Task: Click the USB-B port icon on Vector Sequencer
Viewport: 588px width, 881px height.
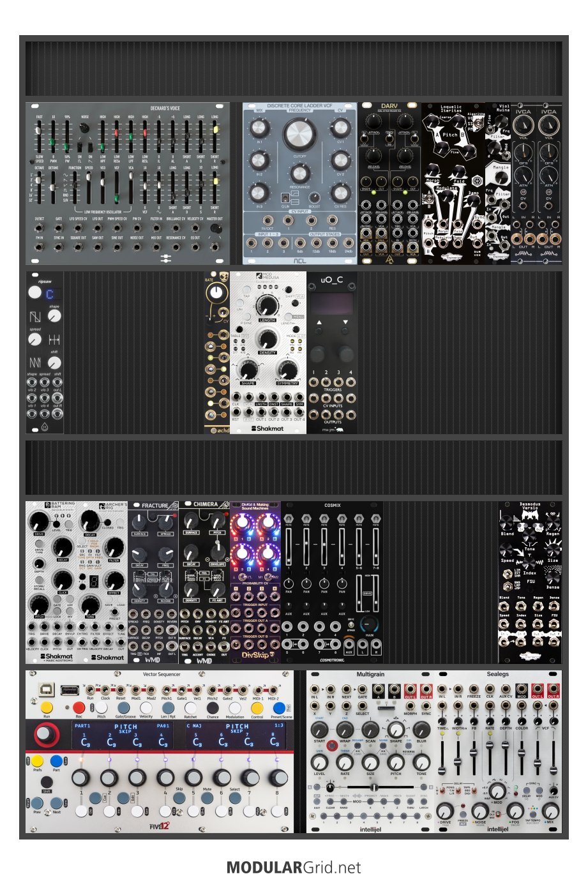Action: (x=47, y=689)
